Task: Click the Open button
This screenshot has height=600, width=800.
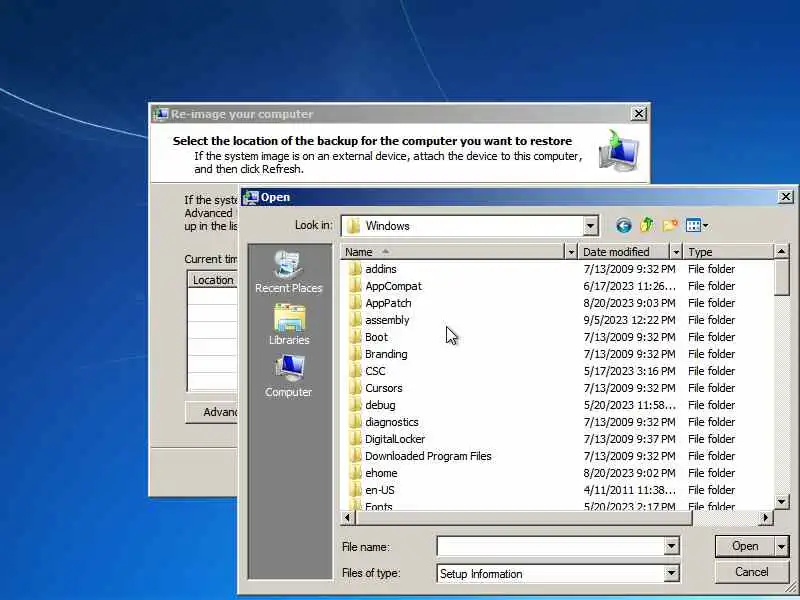Action: click(745, 546)
